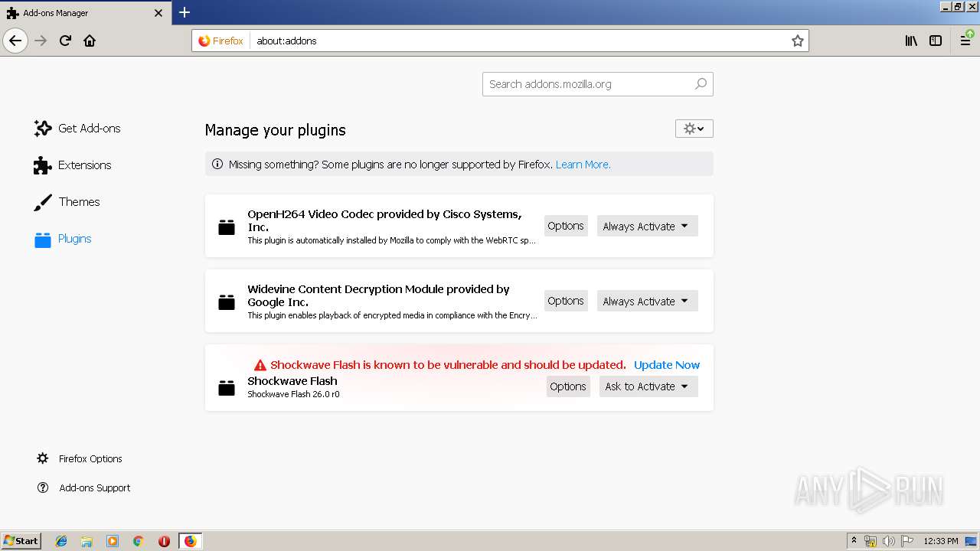Expand Always Activate dropdown for OpenH264
This screenshot has width=980, height=551.
pyautogui.click(x=647, y=226)
